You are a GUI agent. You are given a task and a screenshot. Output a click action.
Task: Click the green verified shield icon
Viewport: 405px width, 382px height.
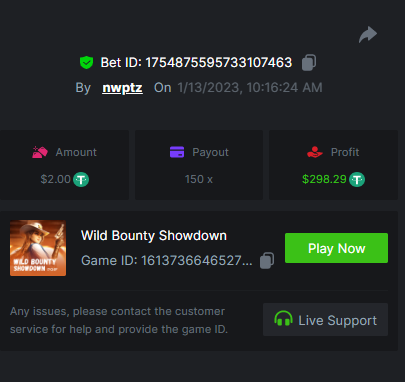[86, 62]
